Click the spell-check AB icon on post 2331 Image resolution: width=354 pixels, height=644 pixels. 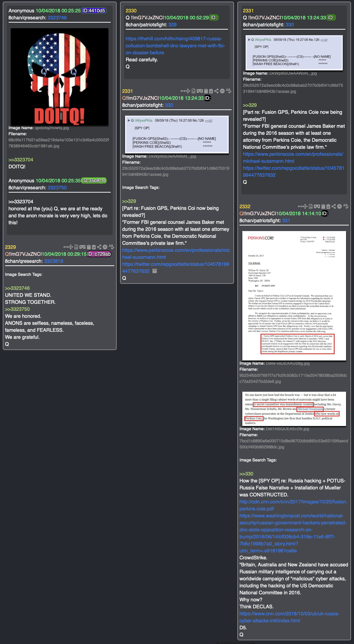coord(229,91)
